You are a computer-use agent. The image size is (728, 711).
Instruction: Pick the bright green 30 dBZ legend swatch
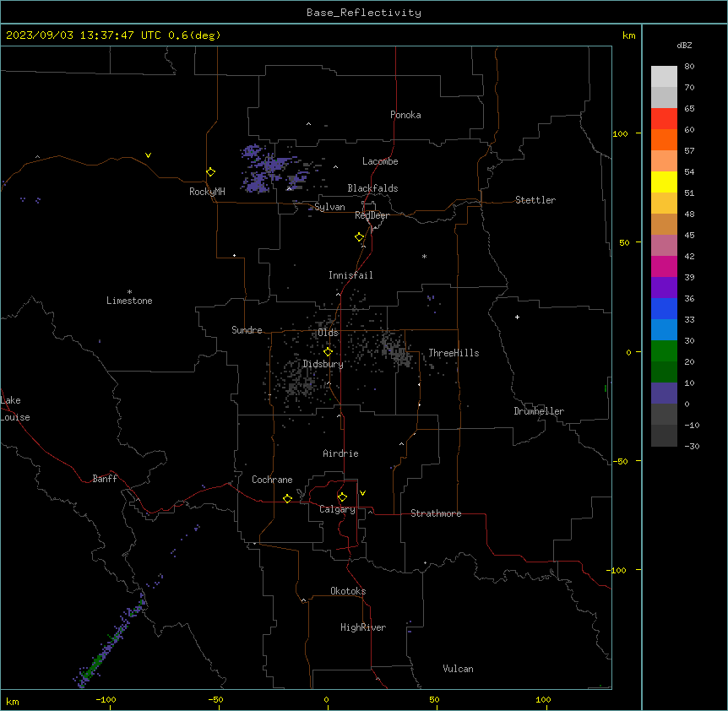tap(664, 351)
